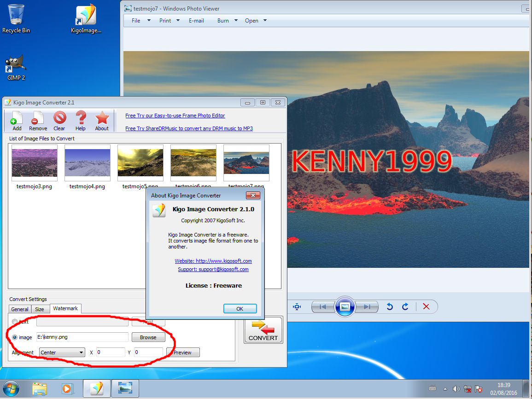Click File in Photo Viewer menu bar
The height and width of the screenshot is (399, 532).
pos(136,21)
